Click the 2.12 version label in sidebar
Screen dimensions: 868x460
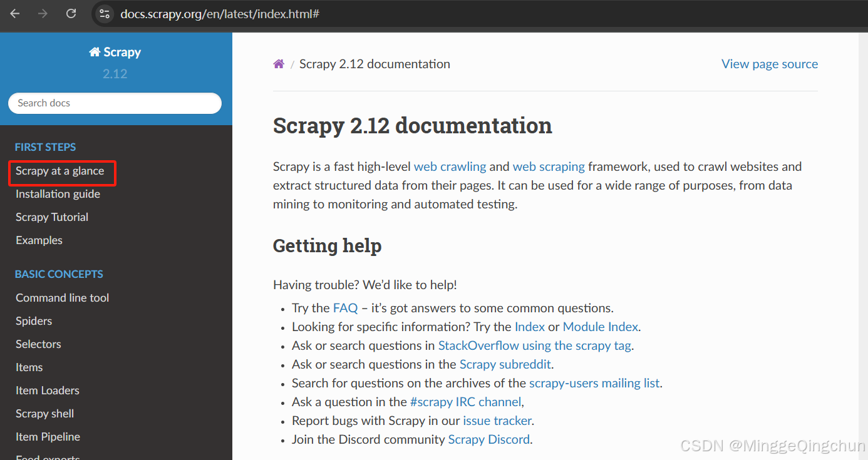tap(115, 74)
